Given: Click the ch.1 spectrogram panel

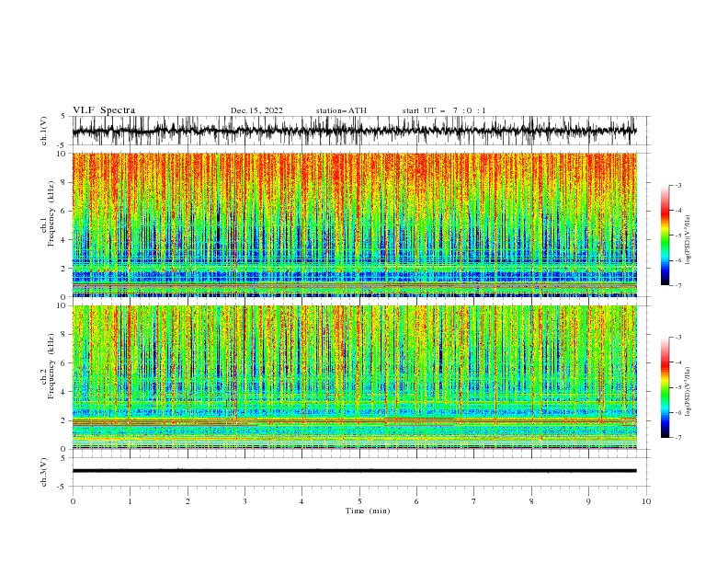Looking at the screenshot, I should (354, 224).
